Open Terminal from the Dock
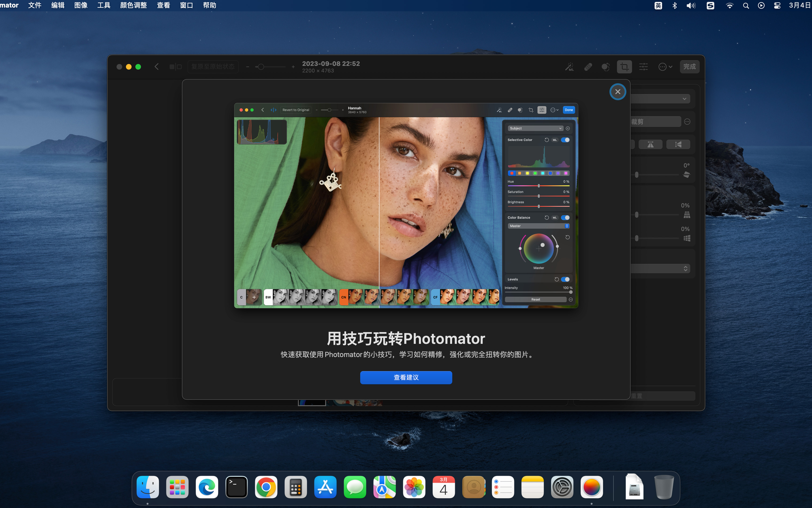 pos(237,487)
